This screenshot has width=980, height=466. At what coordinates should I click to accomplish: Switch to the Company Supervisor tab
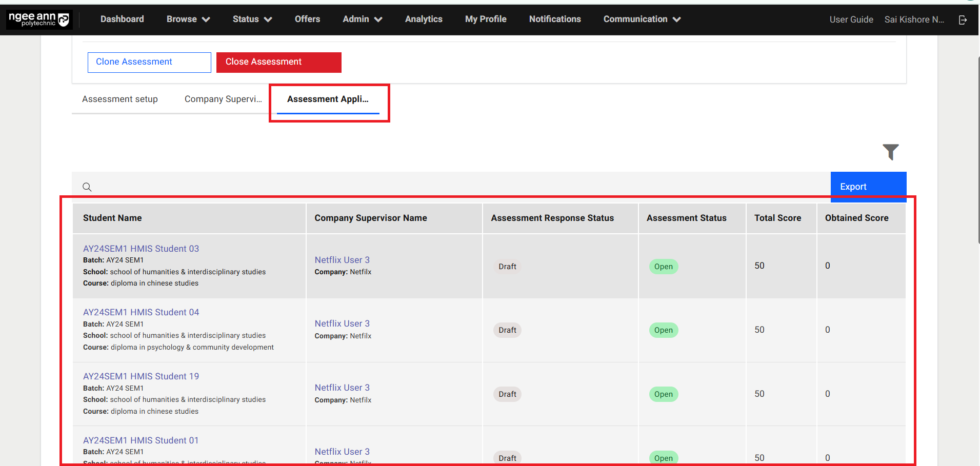coord(223,99)
